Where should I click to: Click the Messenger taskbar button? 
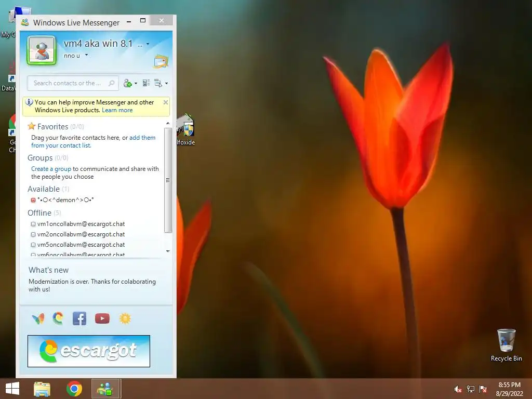(105, 389)
